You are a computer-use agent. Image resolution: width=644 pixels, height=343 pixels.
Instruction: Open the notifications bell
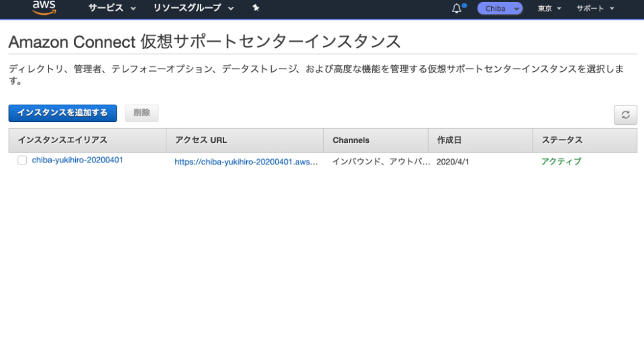pyautogui.click(x=458, y=8)
